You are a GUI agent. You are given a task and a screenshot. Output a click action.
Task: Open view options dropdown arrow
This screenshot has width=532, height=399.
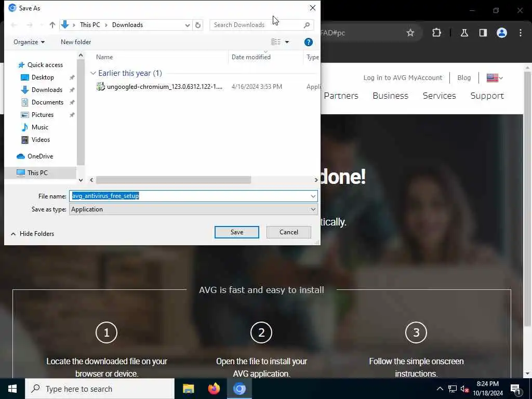pyautogui.click(x=287, y=42)
